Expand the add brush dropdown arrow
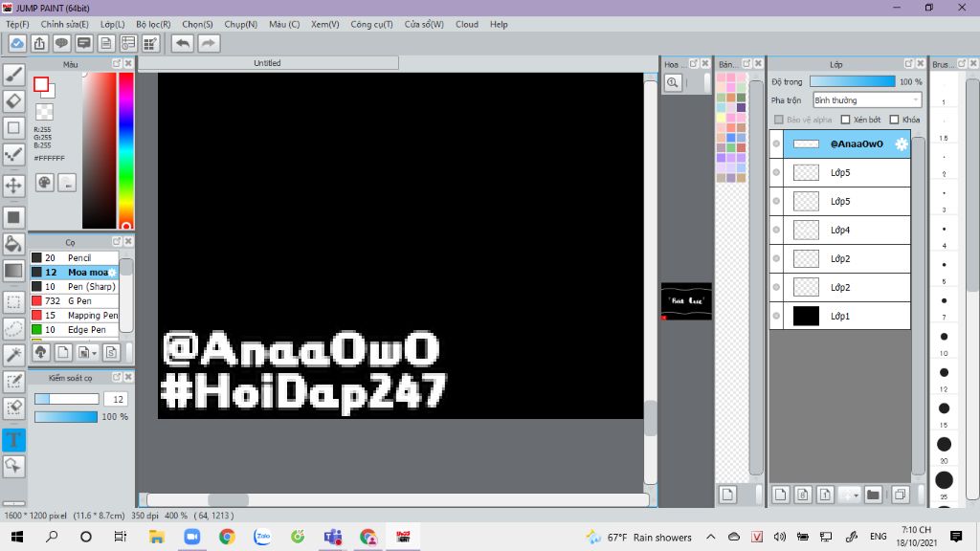980x551 pixels. (94, 353)
